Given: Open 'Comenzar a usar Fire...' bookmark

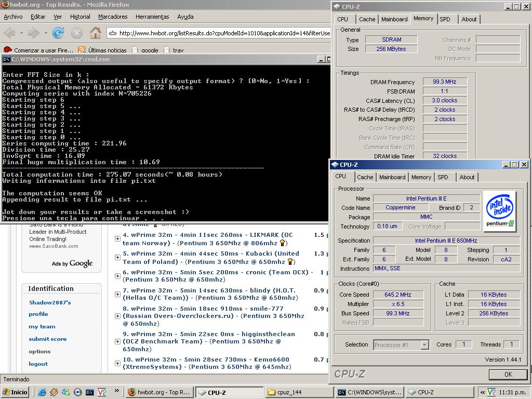Looking at the screenshot, I should pyautogui.click(x=38, y=50).
